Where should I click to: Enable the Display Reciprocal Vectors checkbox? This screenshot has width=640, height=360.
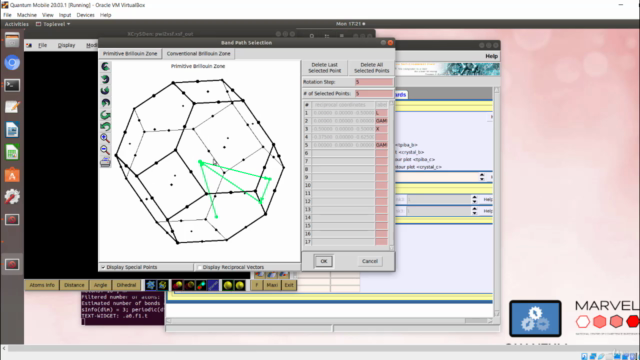199,267
